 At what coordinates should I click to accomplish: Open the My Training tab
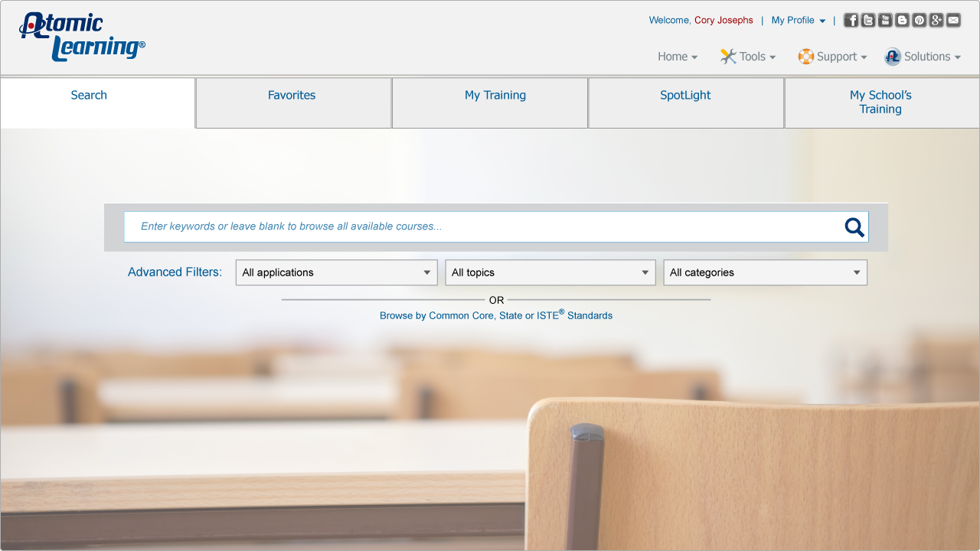pyautogui.click(x=495, y=96)
